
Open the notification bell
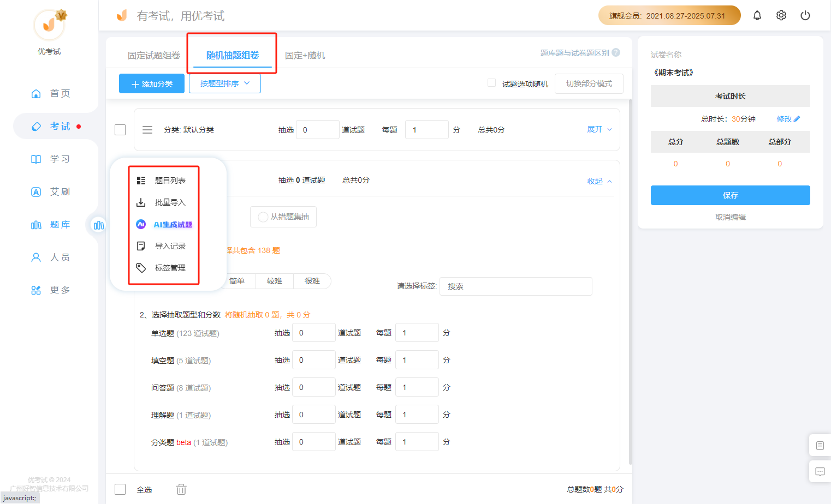[757, 15]
